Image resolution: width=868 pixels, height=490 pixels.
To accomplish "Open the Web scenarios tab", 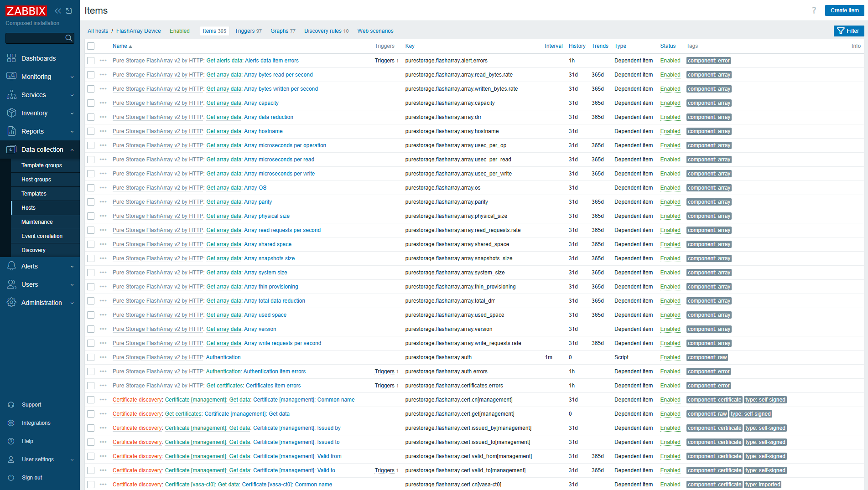I will point(375,31).
